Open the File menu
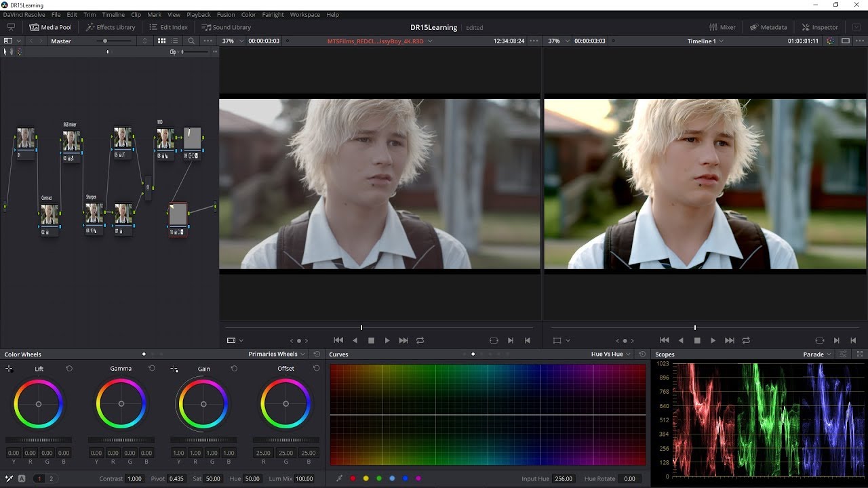Viewport: 868px width, 488px height. tap(56, 14)
